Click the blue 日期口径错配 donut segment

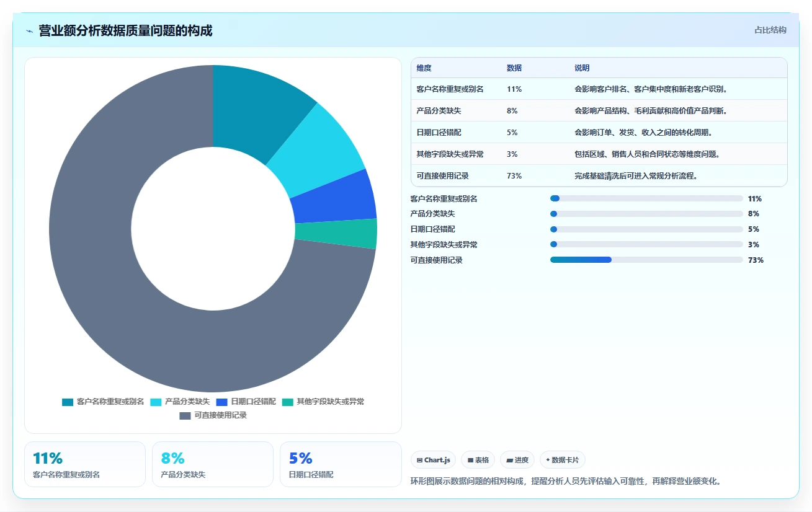(x=335, y=197)
